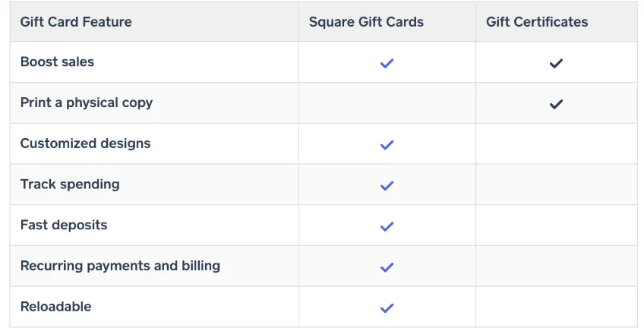This screenshot has width=644, height=328.
Task: Click the Reloadable row label
Action: pos(56,307)
